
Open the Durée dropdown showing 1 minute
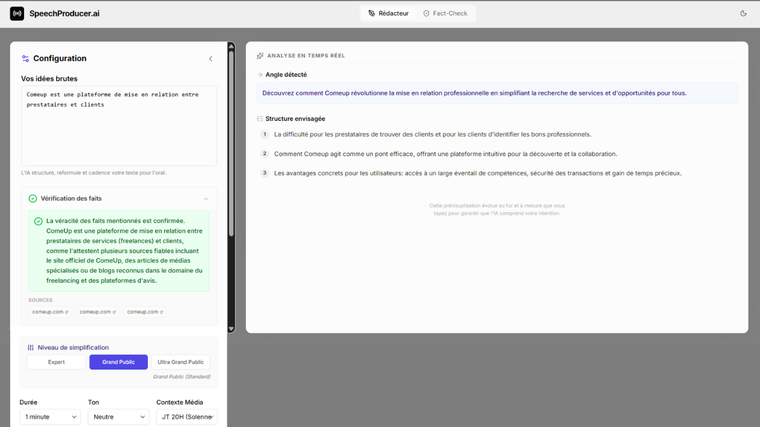[50, 417]
